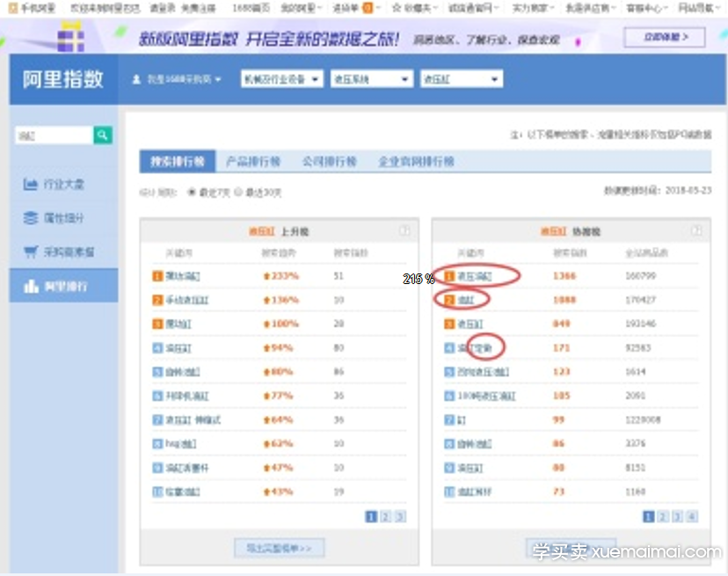Select 最近7天 radio option
This screenshot has width=728, height=576.
[192, 192]
